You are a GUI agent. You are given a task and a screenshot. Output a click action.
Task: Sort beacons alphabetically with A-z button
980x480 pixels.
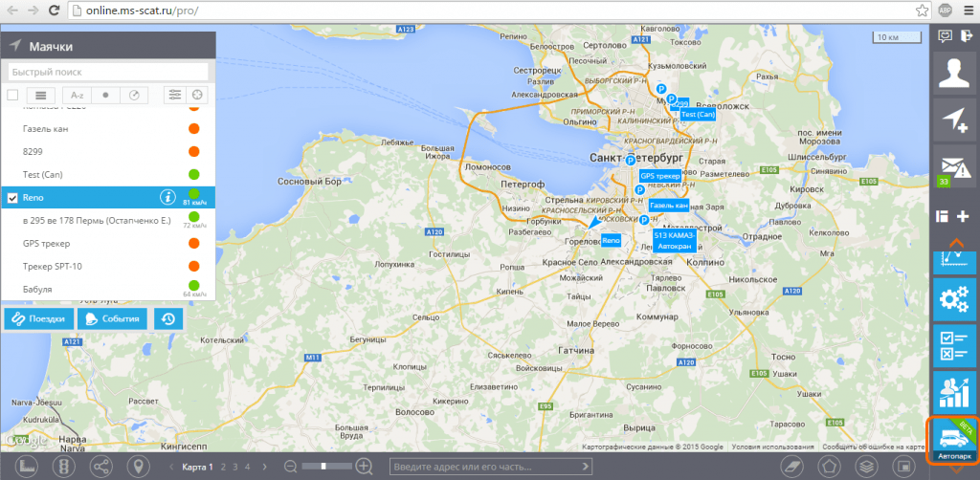coord(77,95)
